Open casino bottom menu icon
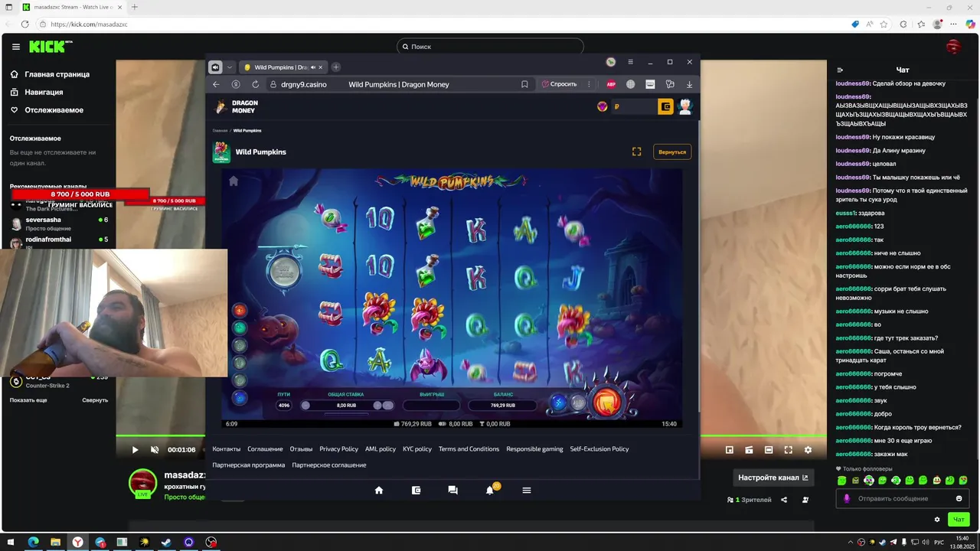 (x=527, y=491)
